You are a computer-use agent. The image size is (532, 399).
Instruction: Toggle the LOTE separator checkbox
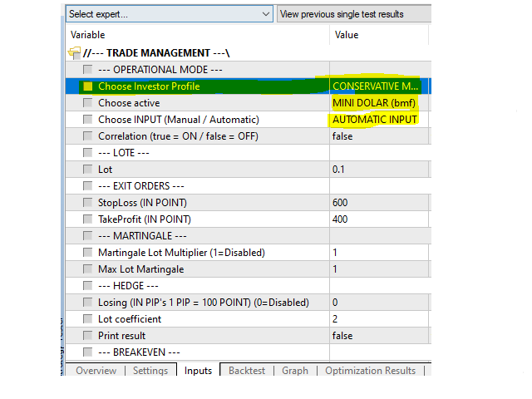pyautogui.click(x=88, y=153)
